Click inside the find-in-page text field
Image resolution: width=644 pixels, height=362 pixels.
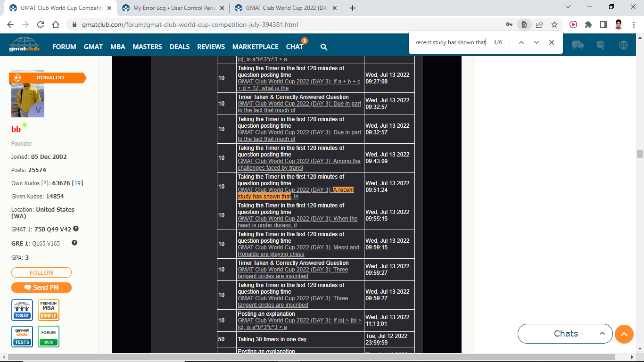click(x=450, y=42)
